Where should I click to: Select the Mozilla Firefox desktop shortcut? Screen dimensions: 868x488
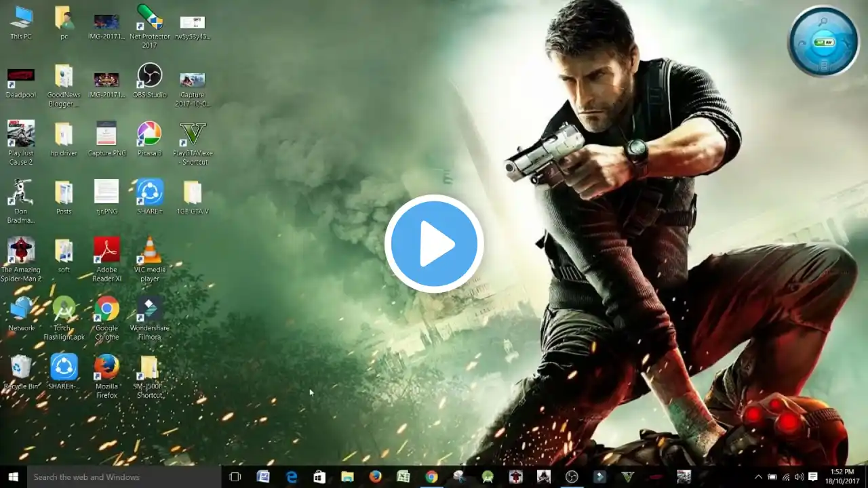[x=106, y=368]
